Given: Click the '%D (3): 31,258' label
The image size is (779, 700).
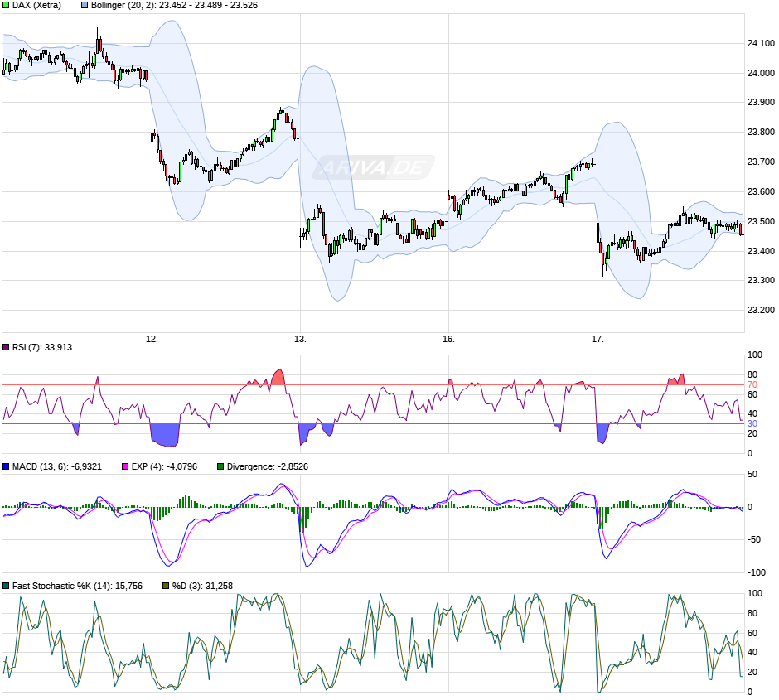Looking at the screenshot, I should pos(203,586).
